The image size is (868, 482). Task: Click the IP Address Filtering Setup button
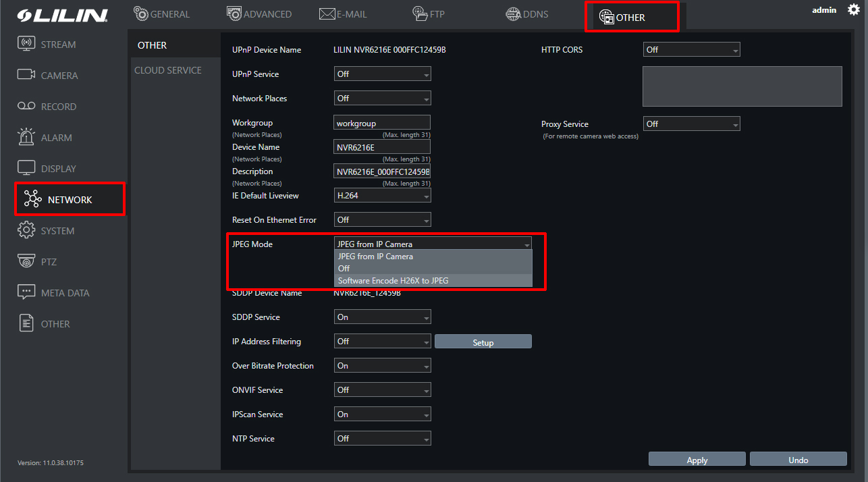tap(483, 342)
